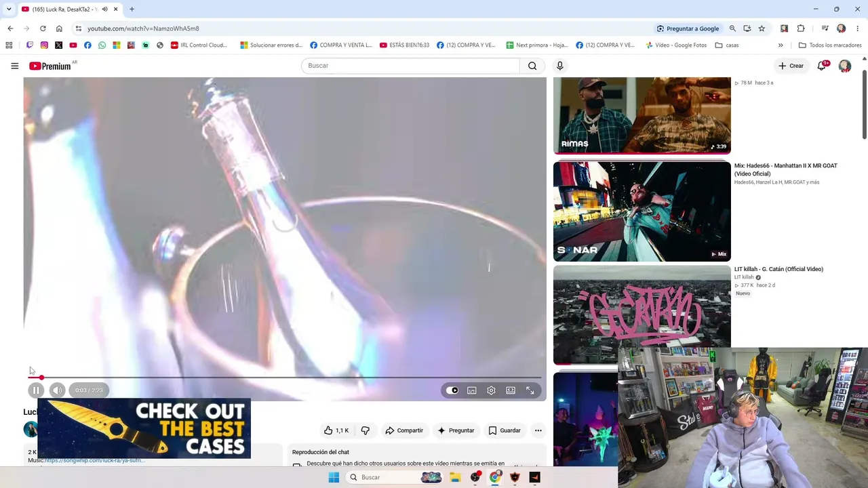Image resolution: width=868 pixels, height=488 pixels.
Task: Open the WhatsApp bookmark
Action: pos(102,45)
